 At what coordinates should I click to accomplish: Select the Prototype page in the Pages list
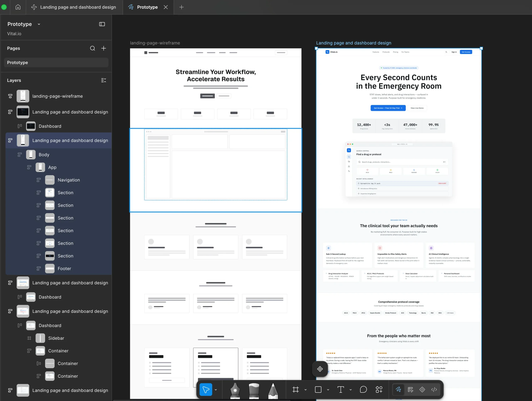(56, 63)
